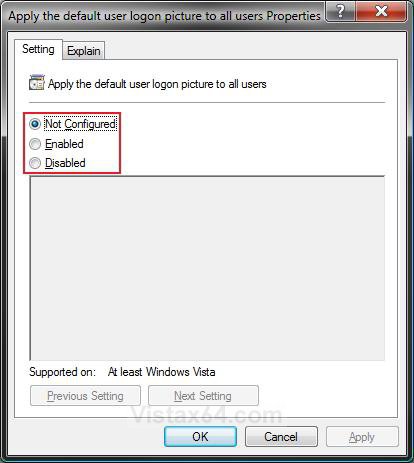This screenshot has height=463, width=414.
Task: Select the Not Configured radio button
Action: coord(35,124)
